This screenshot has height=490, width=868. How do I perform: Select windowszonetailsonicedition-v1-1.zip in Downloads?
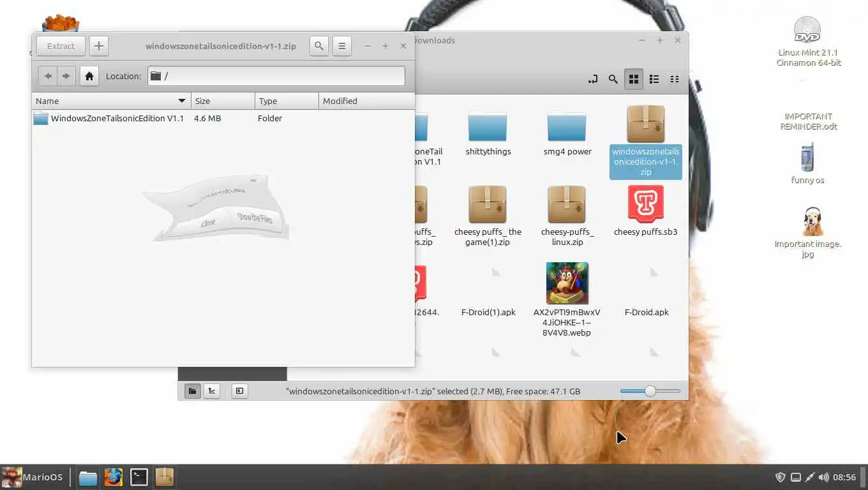coord(646,142)
